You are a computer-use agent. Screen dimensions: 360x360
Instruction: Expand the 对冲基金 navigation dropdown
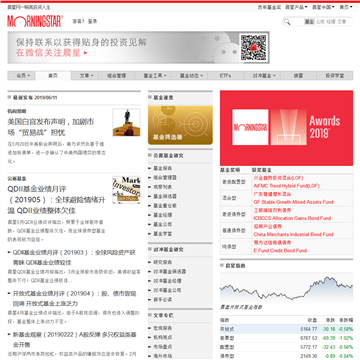[x=264, y=76]
